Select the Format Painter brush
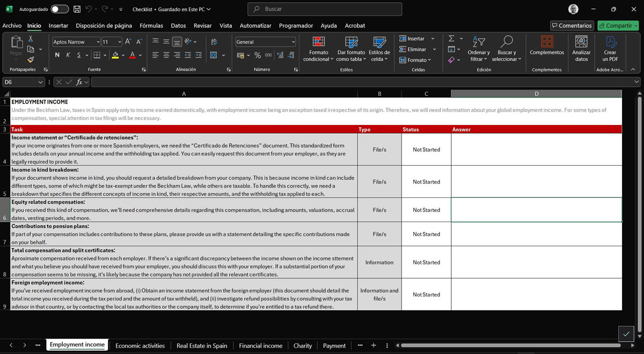 tap(31, 60)
